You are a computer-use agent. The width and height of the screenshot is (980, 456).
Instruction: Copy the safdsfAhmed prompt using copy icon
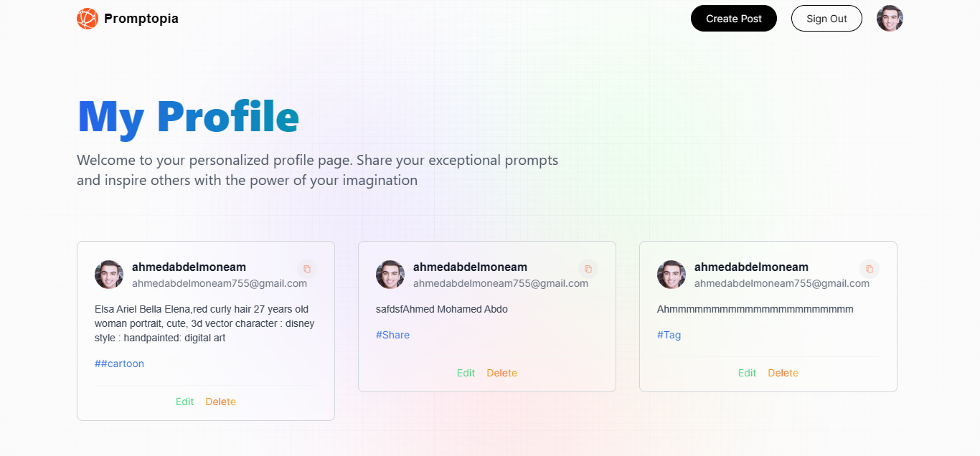coord(588,269)
